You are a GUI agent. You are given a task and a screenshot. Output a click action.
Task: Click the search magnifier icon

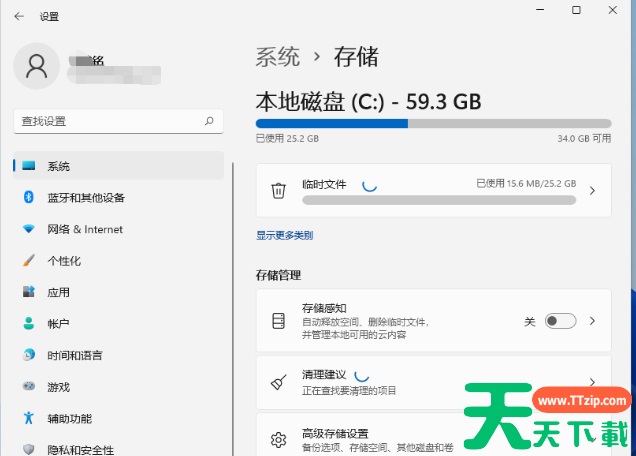click(209, 121)
